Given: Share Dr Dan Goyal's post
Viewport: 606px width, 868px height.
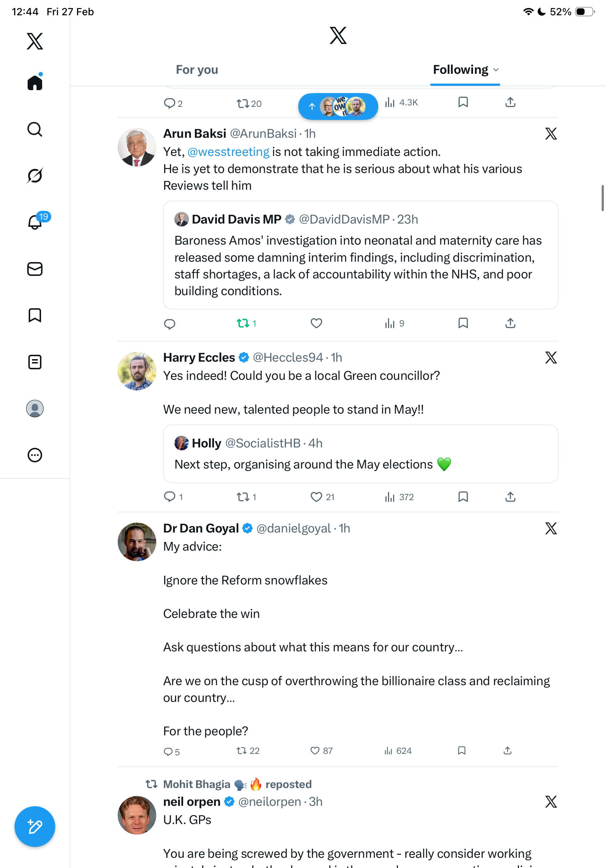Looking at the screenshot, I should click(508, 751).
